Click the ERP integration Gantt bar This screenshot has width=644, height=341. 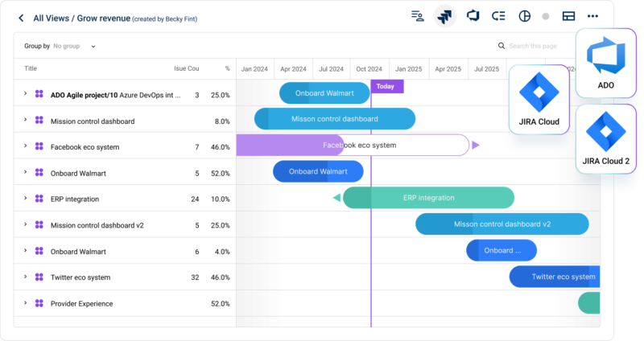click(x=428, y=198)
